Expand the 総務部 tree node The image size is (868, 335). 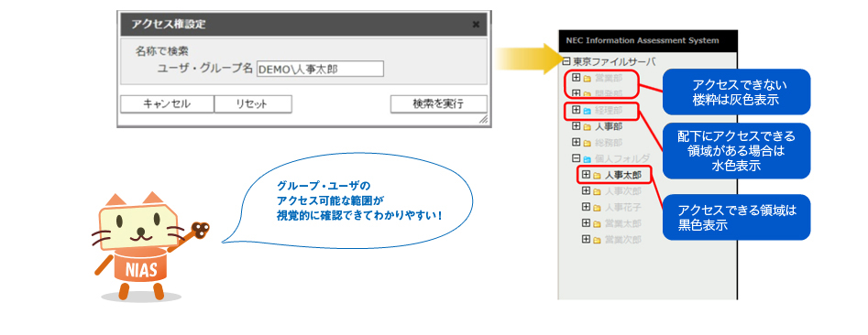[x=576, y=142]
